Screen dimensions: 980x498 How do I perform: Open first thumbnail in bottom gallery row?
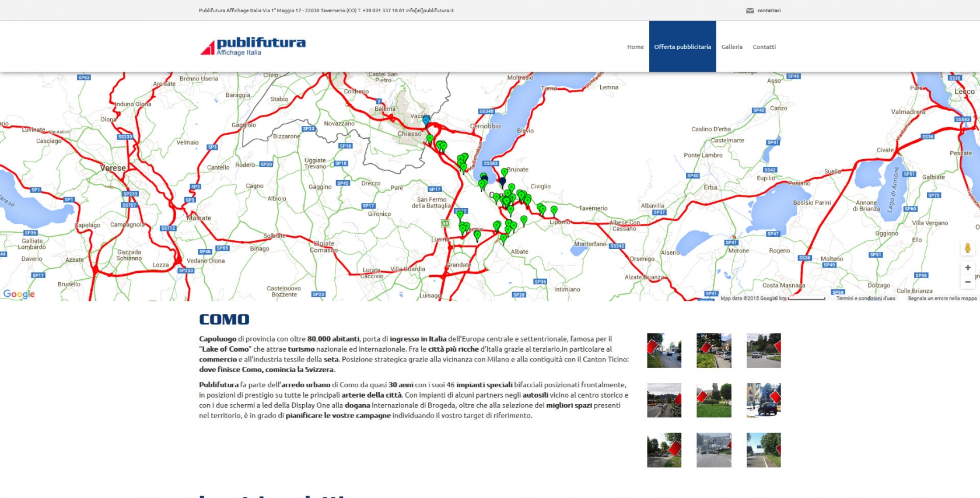664,450
